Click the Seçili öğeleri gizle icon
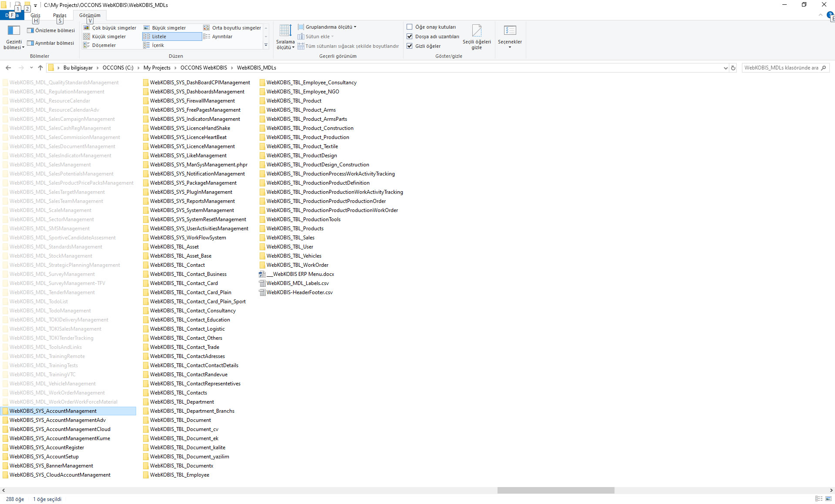Screen dimensions: 835x504 (x=477, y=31)
